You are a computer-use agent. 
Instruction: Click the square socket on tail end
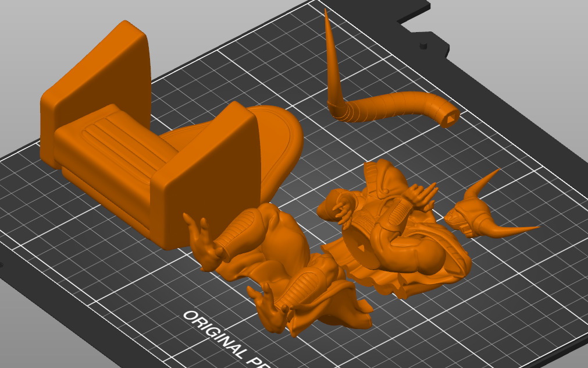pyautogui.click(x=450, y=119)
